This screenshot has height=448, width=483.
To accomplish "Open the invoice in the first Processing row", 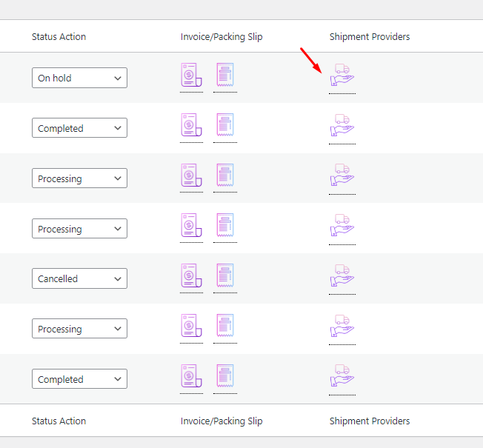I will pos(191,175).
